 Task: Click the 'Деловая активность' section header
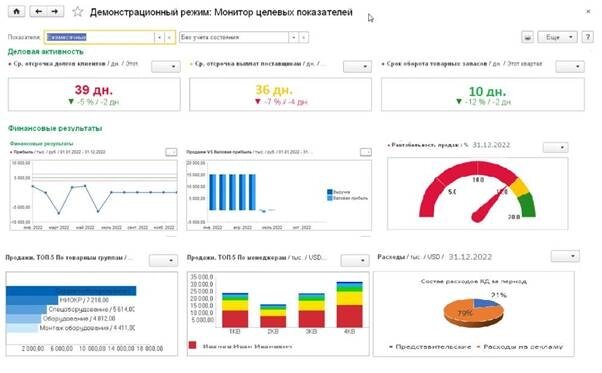45,51
